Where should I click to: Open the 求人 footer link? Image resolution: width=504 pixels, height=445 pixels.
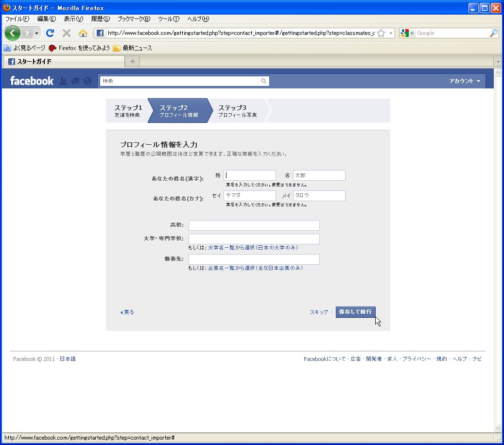(x=392, y=359)
